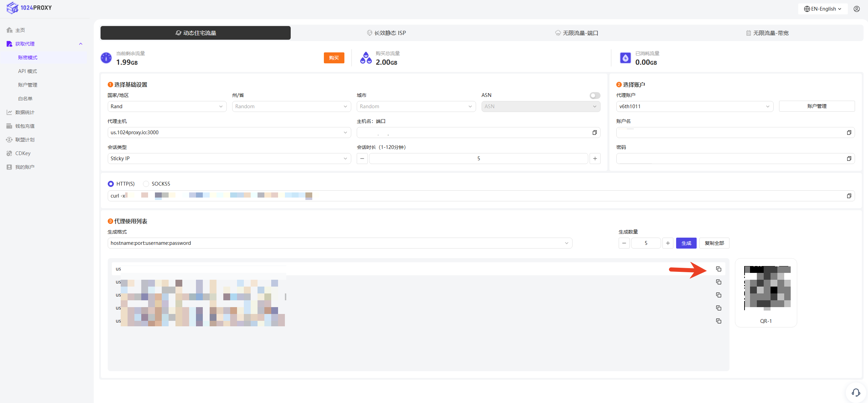Copy the hostname:port field

594,133
